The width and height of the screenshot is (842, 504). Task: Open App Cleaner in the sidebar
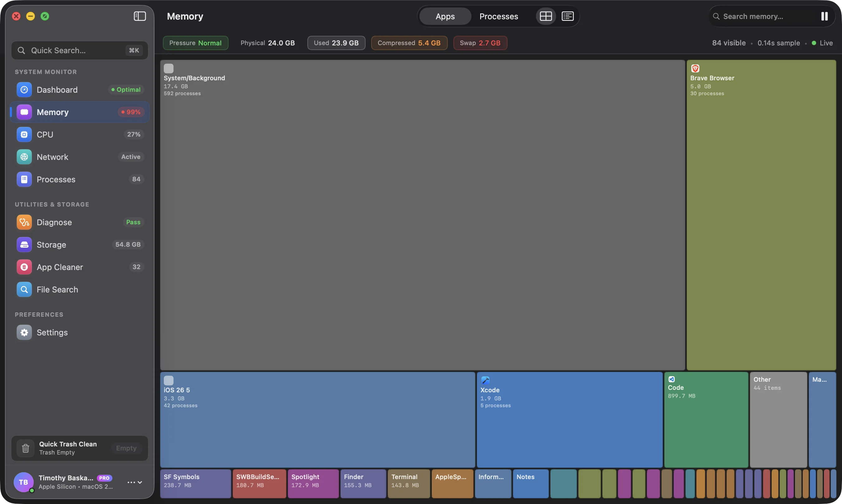(79, 267)
